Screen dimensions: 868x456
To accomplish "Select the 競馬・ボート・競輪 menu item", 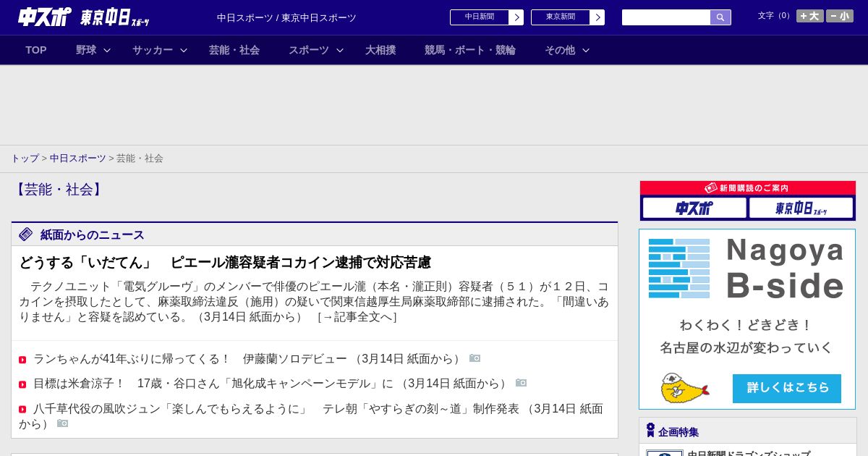I will (470, 50).
